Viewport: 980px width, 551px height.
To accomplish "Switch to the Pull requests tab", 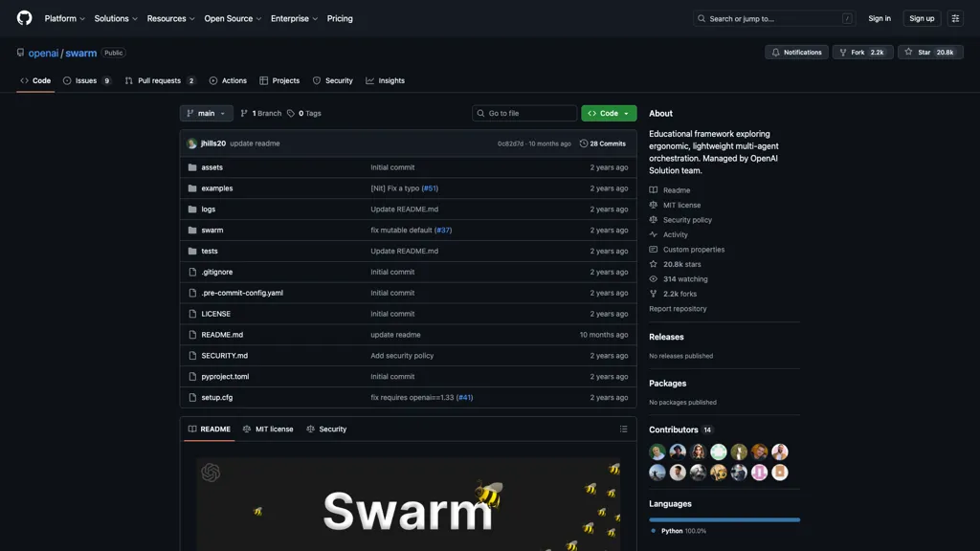I will pyautogui.click(x=159, y=80).
